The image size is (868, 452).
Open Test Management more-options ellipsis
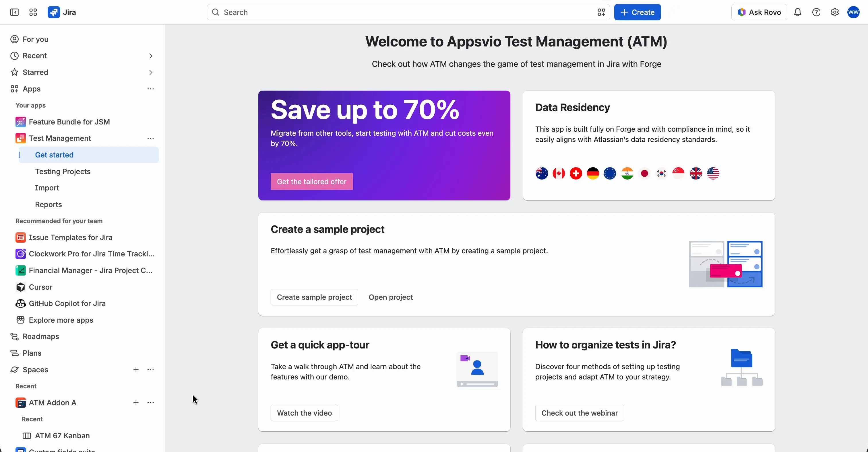click(x=151, y=138)
